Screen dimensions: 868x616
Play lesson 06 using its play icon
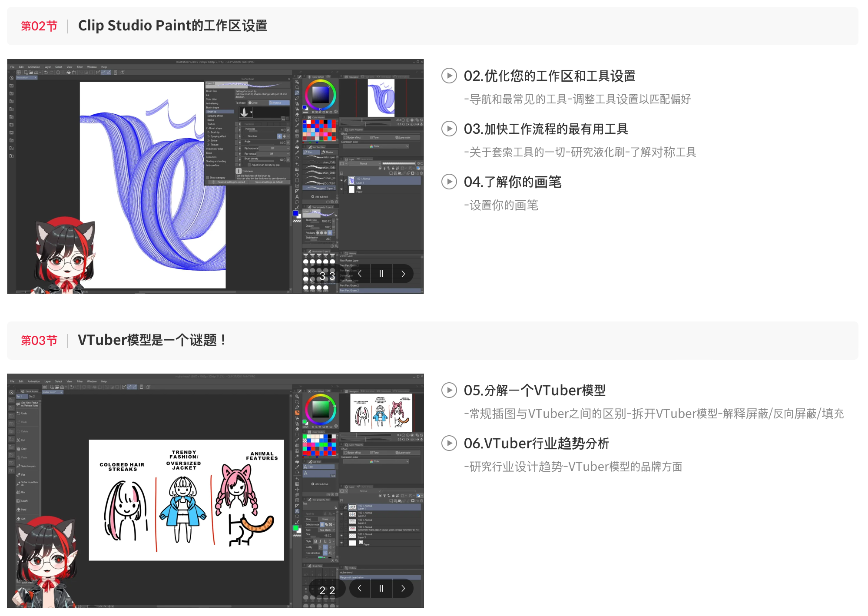[x=449, y=443]
